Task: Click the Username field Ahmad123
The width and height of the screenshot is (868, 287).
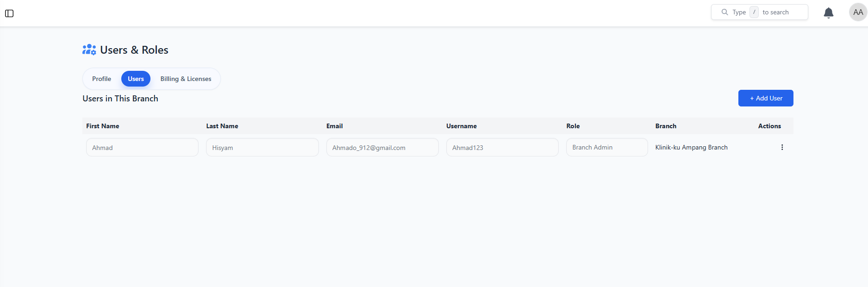Action: click(x=502, y=147)
